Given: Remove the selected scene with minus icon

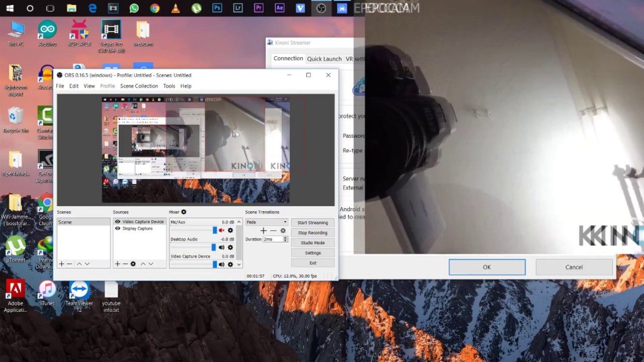Looking at the screenshot, I should click(69, 264).
